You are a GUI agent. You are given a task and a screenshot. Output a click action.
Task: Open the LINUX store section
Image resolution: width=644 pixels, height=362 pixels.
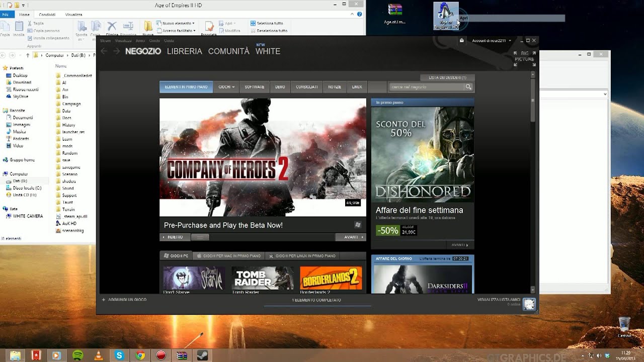click(x=357, y=87)
